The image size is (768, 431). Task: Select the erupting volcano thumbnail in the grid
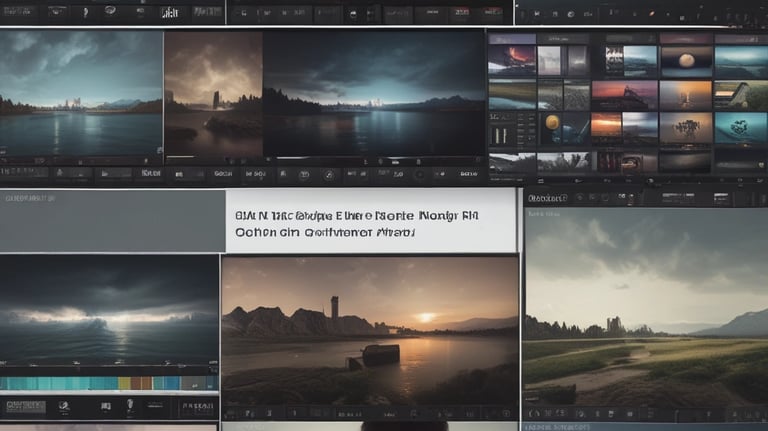click(x=512, y=61)
